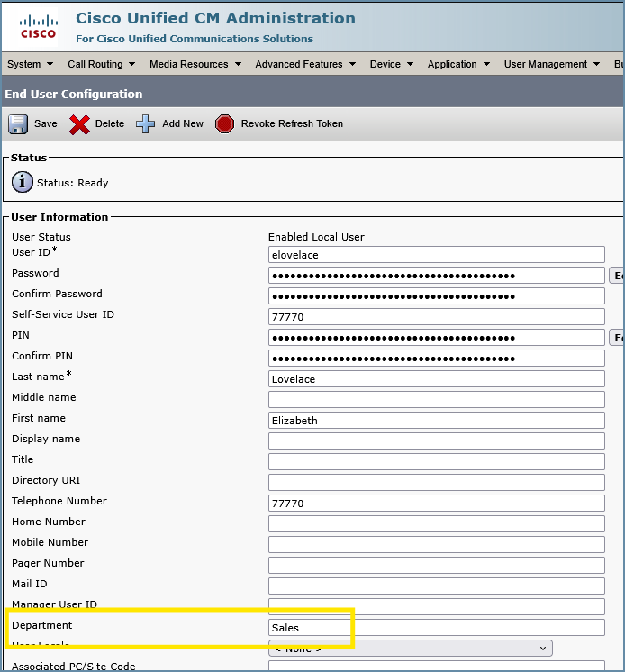
Task: Click the Password input field
Action: [437, 275]
